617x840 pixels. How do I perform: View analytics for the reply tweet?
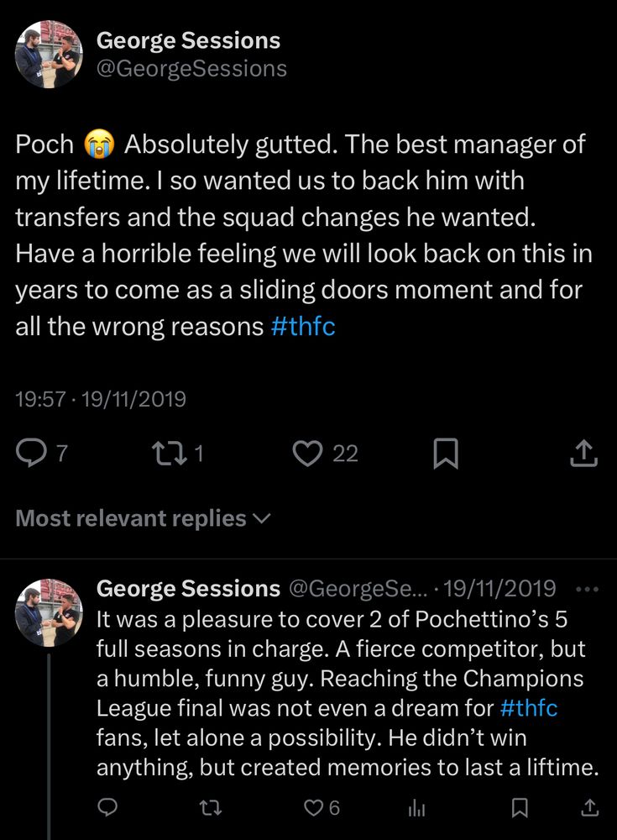417,807
